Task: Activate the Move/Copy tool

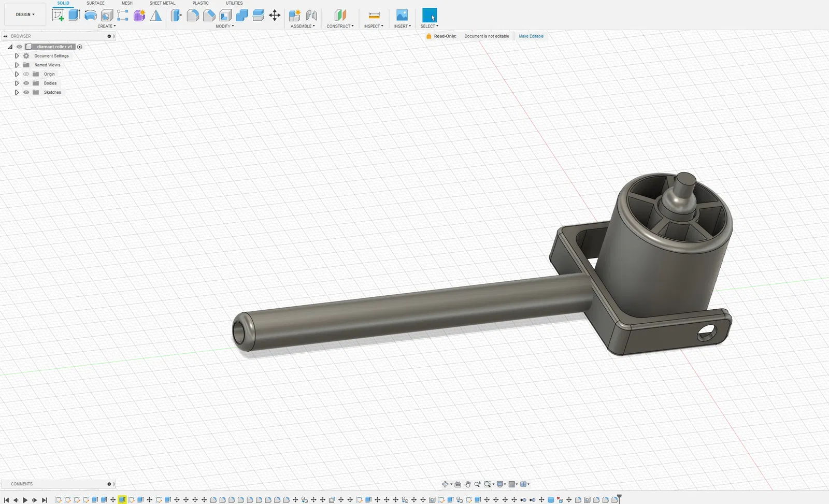Action: (275, 15)
